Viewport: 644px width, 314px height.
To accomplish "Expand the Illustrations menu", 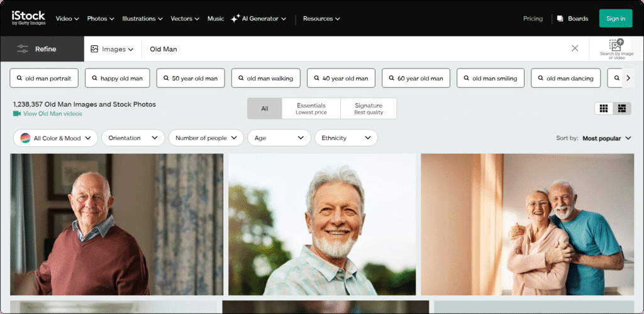I will [143, 18].
